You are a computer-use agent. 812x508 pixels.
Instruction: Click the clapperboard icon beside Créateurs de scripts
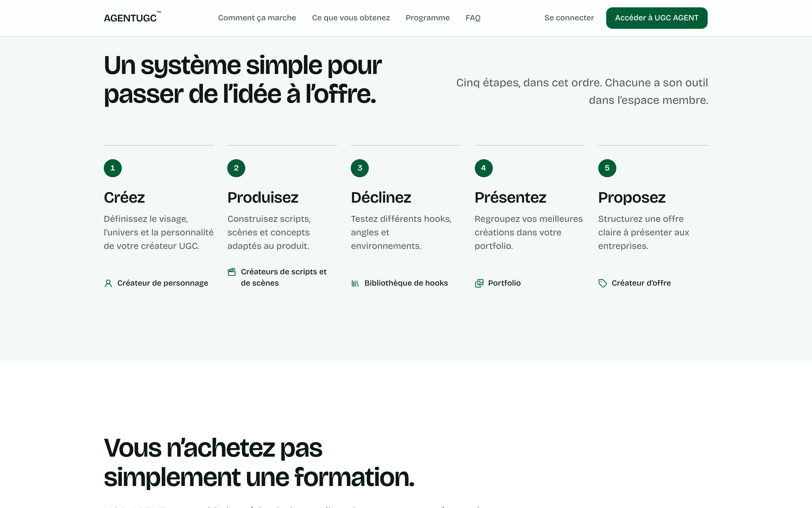coord(231,272)
